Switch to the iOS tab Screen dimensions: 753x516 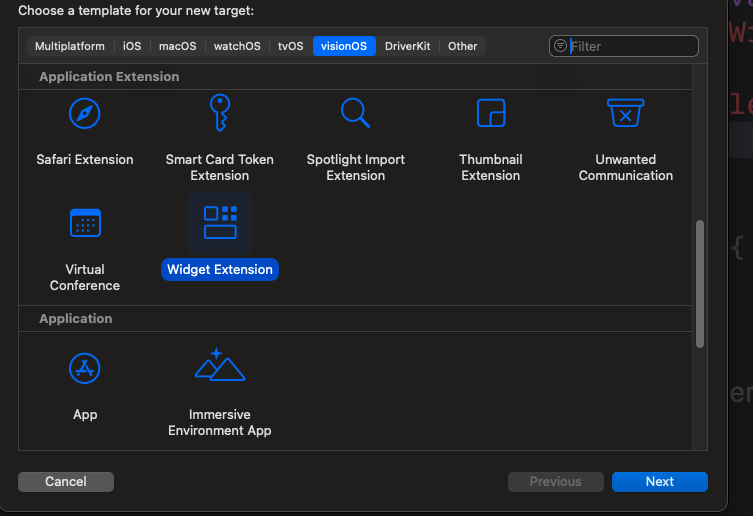click(x=132, y=46)
